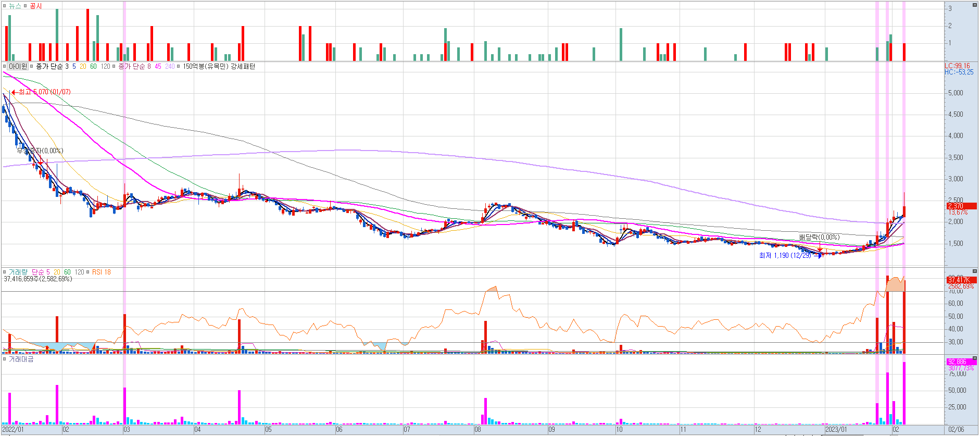This screenshot has height=436, width=980.
Task: Click the 1,500 price axis label
Action: 956,243
